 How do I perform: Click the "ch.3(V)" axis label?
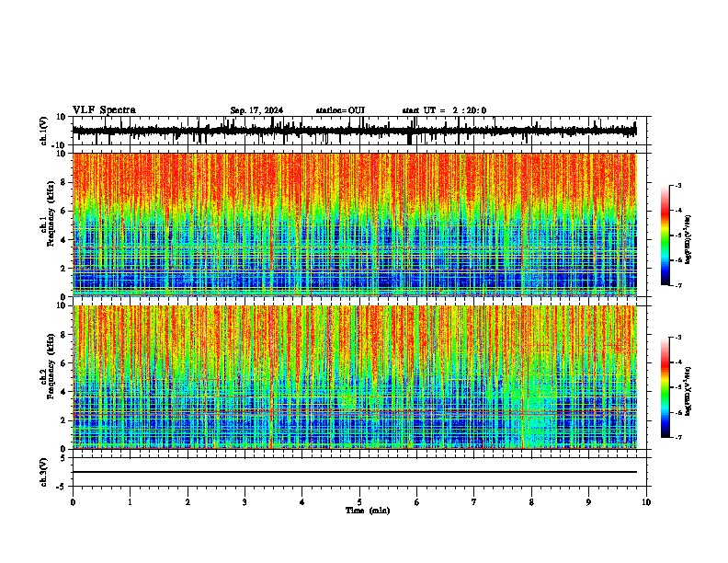44,473
